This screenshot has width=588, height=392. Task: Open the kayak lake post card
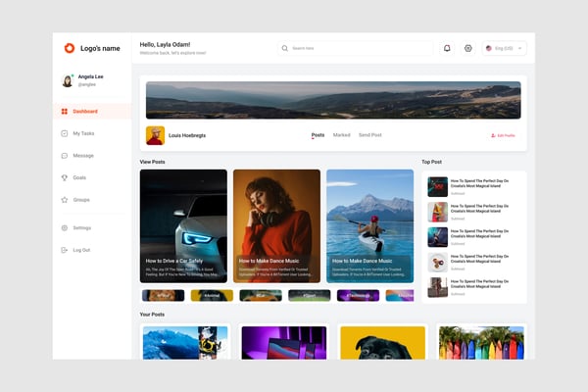tap(370, 226)
